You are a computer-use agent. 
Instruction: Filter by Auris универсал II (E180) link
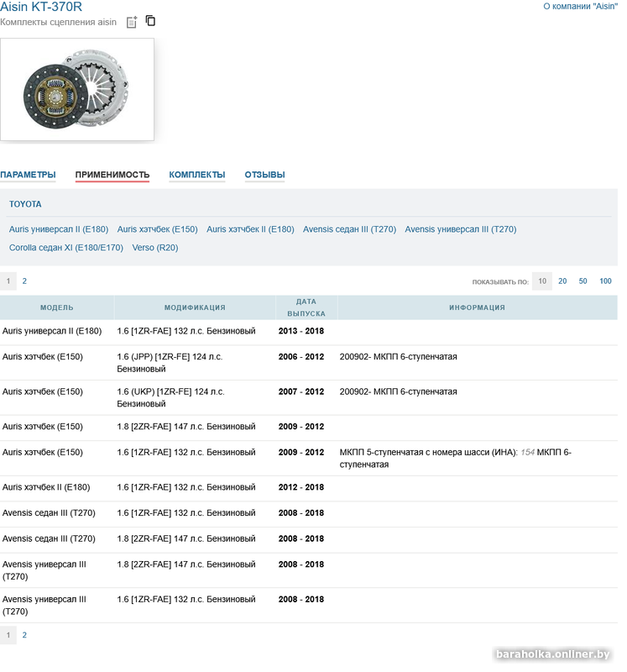pyautogui.click(x=59, y=229)
